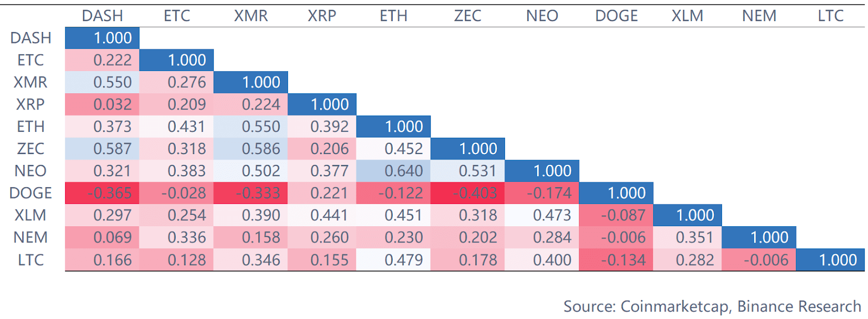The width and height of the screenshot is (868, 319).
Task: Select the NEM row label
Action: point(30,238)
